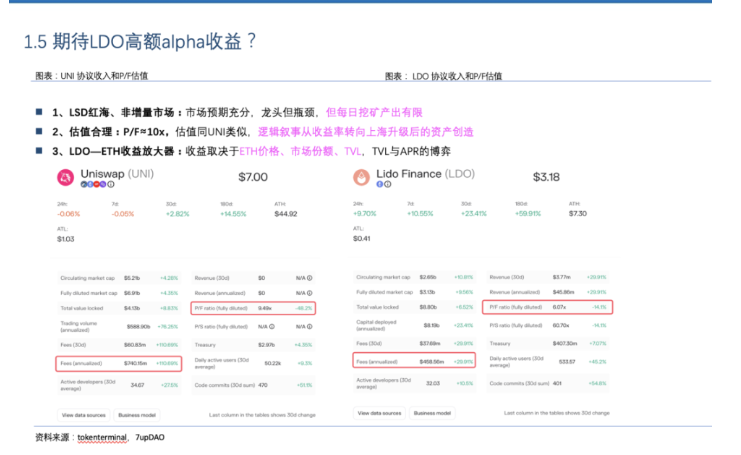This screenshot has height=455, width=741.
Task: Follow the tokenterminal source link
Action: point(102,438)
